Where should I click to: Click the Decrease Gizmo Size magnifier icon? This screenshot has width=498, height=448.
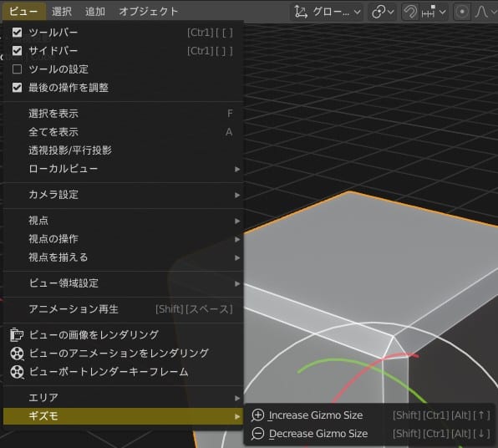(257, 434)
